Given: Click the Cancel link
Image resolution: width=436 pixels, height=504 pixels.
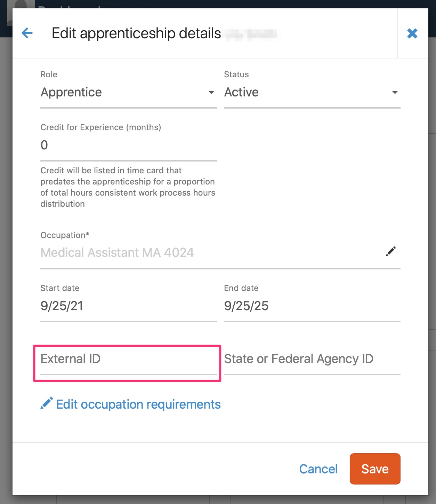Looking at the screenshot, I should (318, 469).
